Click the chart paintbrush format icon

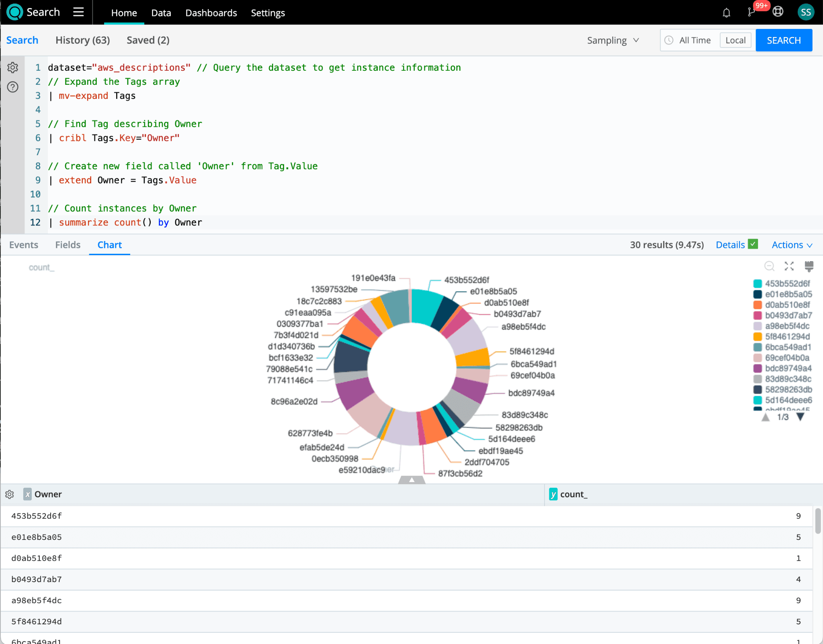coord(809,266)
